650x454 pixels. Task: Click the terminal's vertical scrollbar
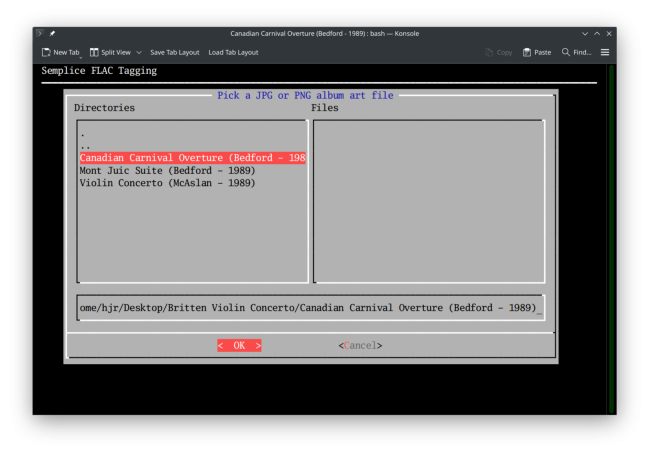coord(612,240)
